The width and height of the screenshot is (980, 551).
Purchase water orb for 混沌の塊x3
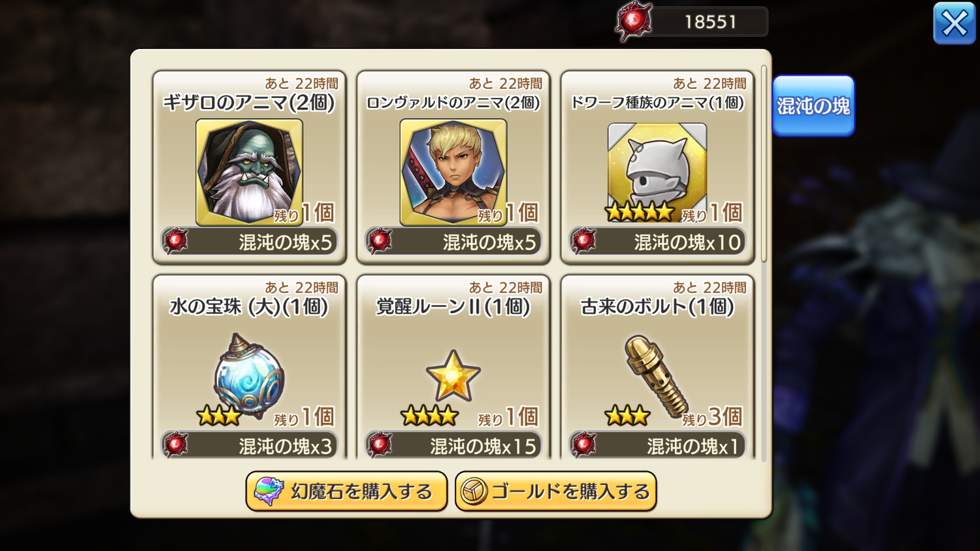pos(249,445)
